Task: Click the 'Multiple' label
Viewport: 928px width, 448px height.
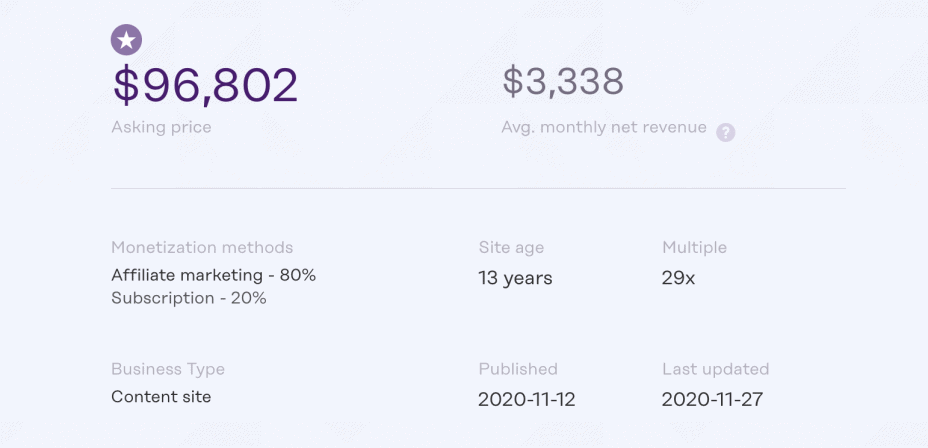Action: click(x=694, y=247)
